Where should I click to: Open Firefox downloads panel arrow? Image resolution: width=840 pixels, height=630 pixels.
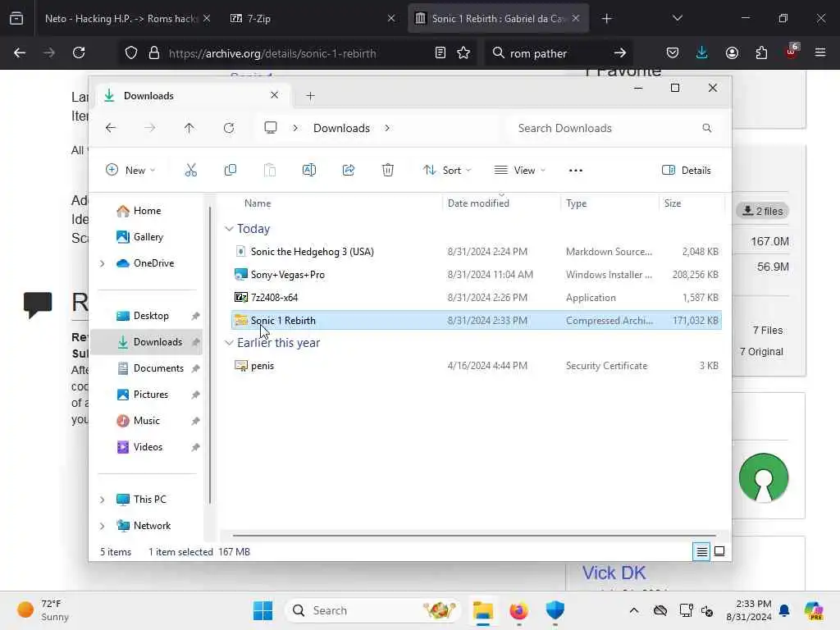coord(702,52)
